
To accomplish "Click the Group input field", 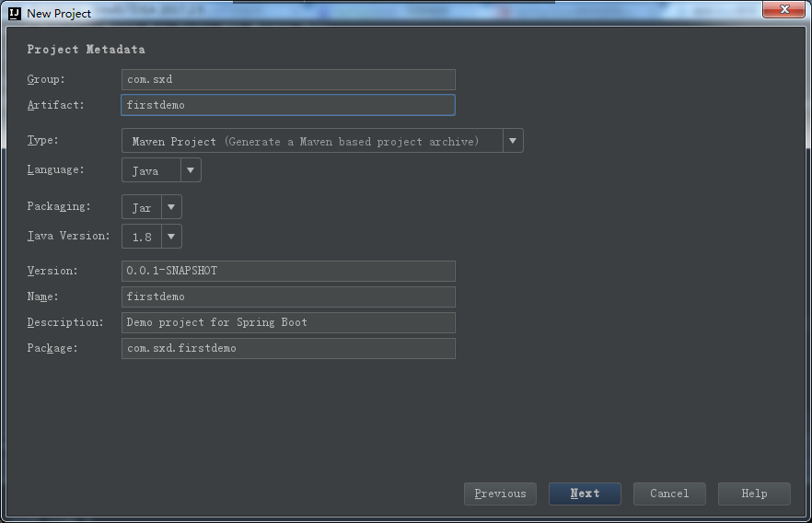I will point(288,79).
